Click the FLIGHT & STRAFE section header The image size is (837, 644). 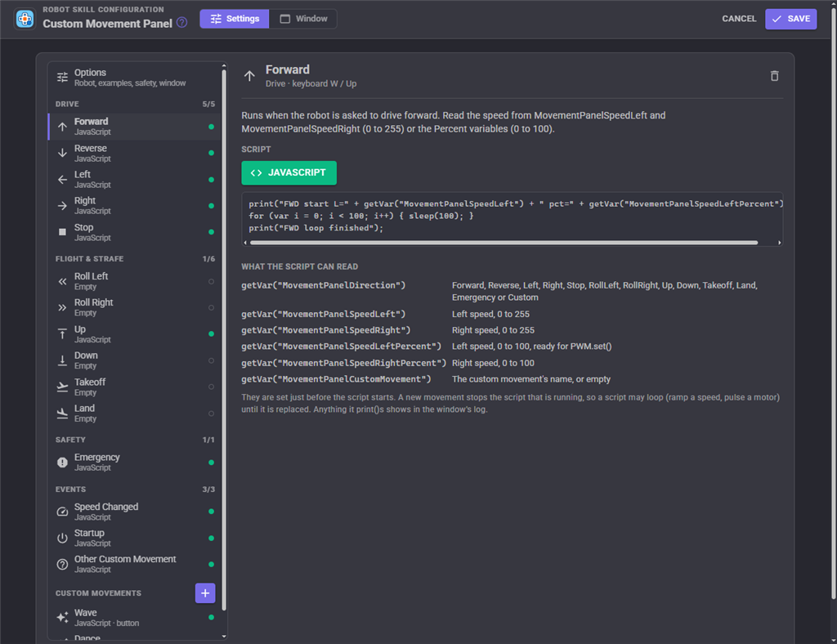coord(89,259)
